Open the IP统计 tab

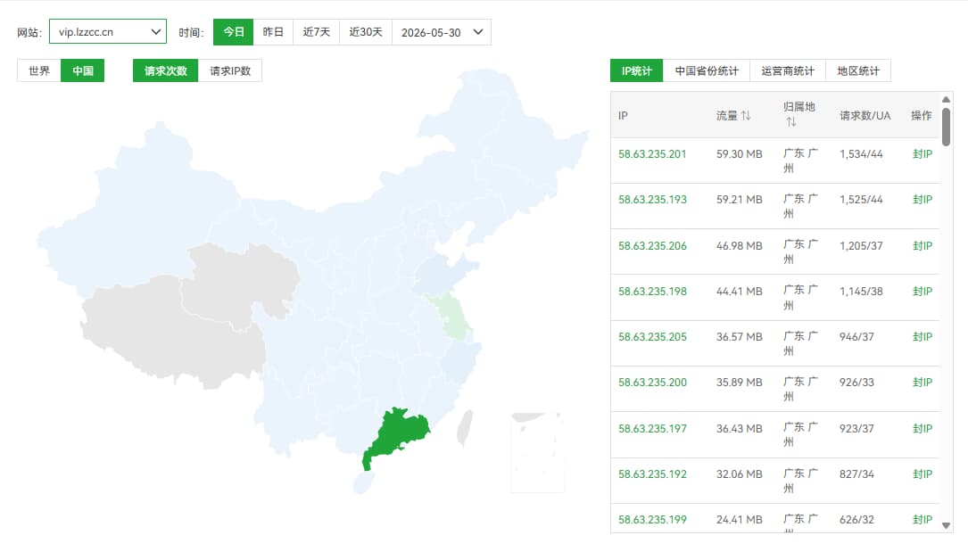(x=636, y=71)
